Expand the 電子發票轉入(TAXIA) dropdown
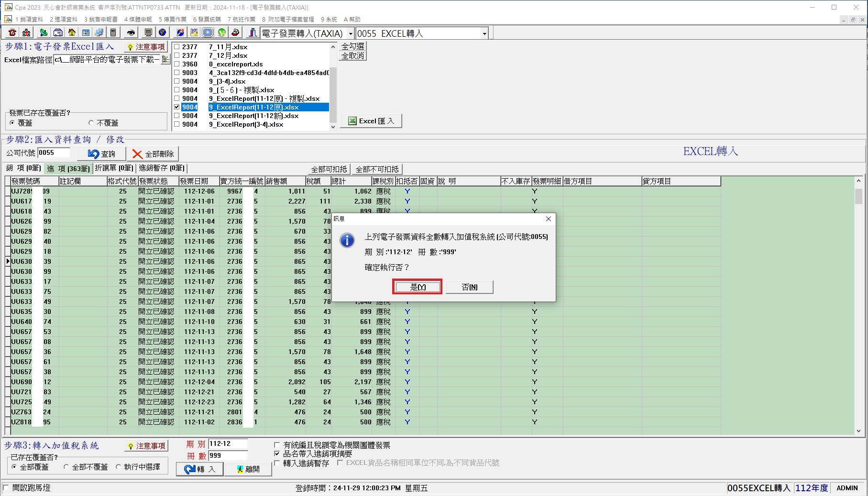 point(351,33)
